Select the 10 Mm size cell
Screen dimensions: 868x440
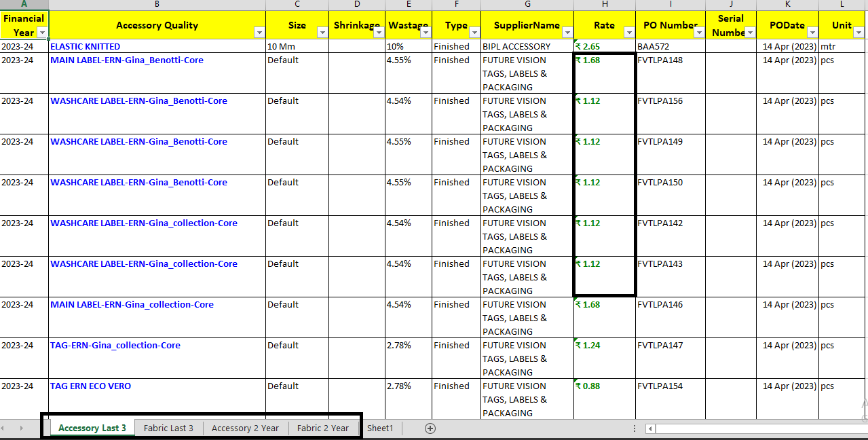297,46
